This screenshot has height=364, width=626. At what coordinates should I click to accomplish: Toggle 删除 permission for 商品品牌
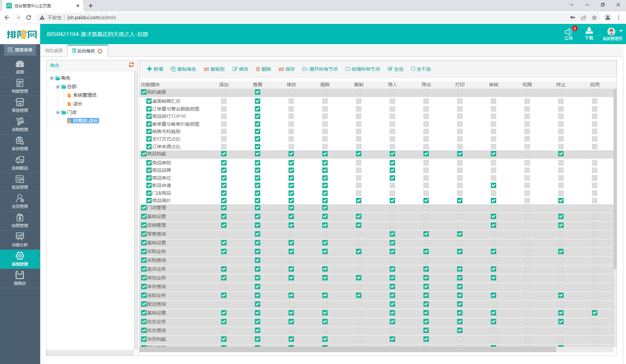point(325,170)
